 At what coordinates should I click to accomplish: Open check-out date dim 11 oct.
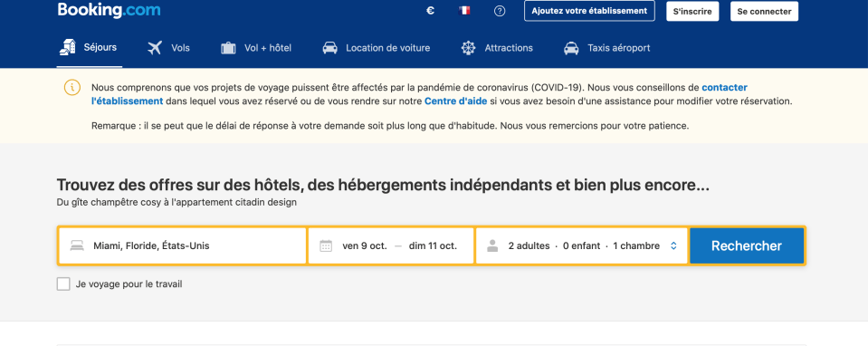(433, 245)
